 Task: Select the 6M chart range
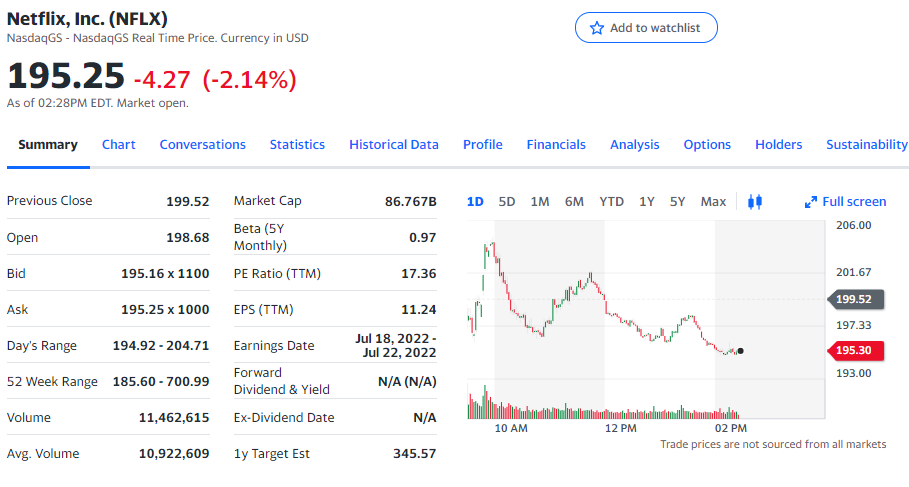point(574,202)
